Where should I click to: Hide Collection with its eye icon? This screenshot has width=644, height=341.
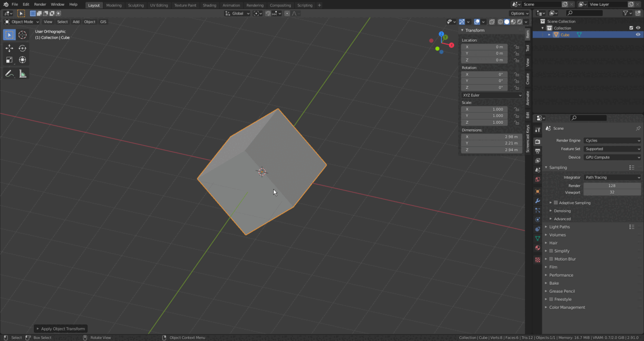coord(638,28)
